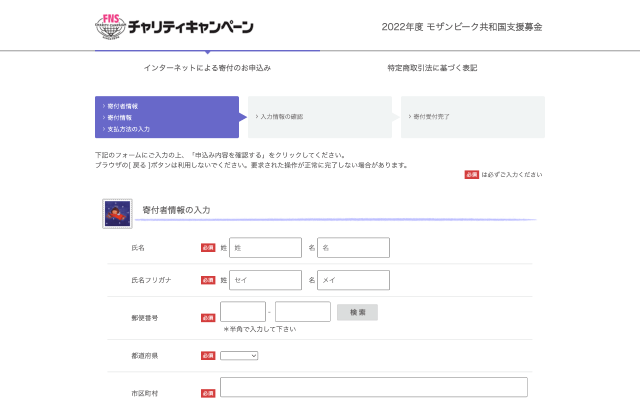Click the 必須 badge beside 氏名
The image size is (640, 400).
click(x=208, y=247)
